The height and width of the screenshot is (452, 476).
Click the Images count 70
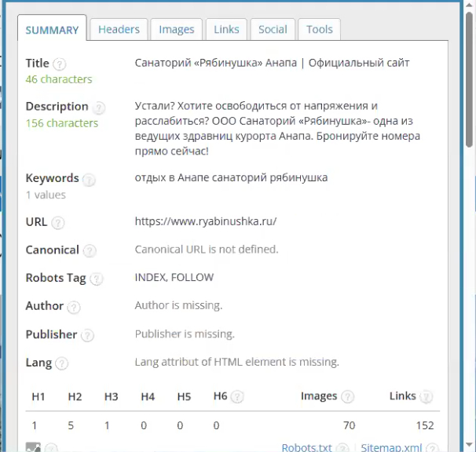pyautogui.click(x=349, y=425)
